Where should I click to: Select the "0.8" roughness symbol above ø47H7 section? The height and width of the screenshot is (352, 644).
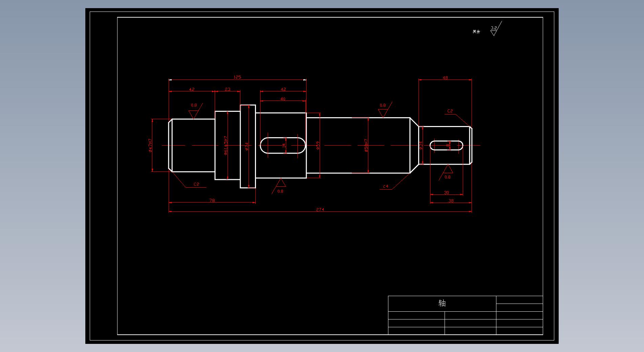click(x=195, y=111)
